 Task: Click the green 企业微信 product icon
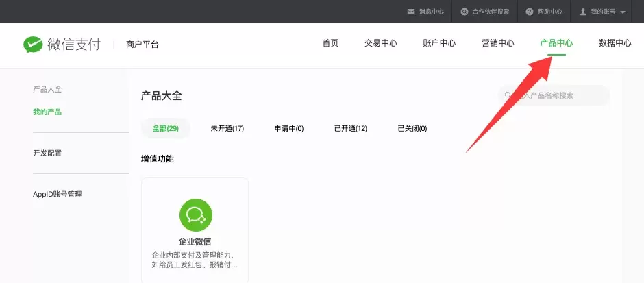pos(196,214)
